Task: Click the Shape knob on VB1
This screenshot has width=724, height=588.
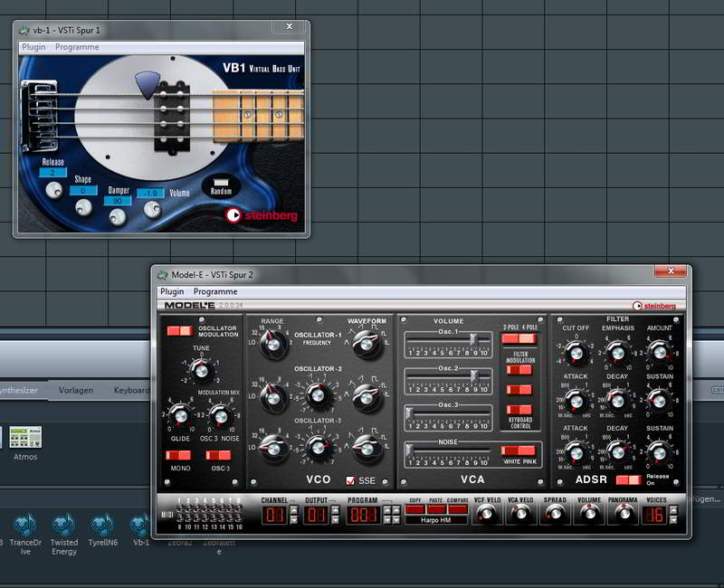Action: point(83,207)
